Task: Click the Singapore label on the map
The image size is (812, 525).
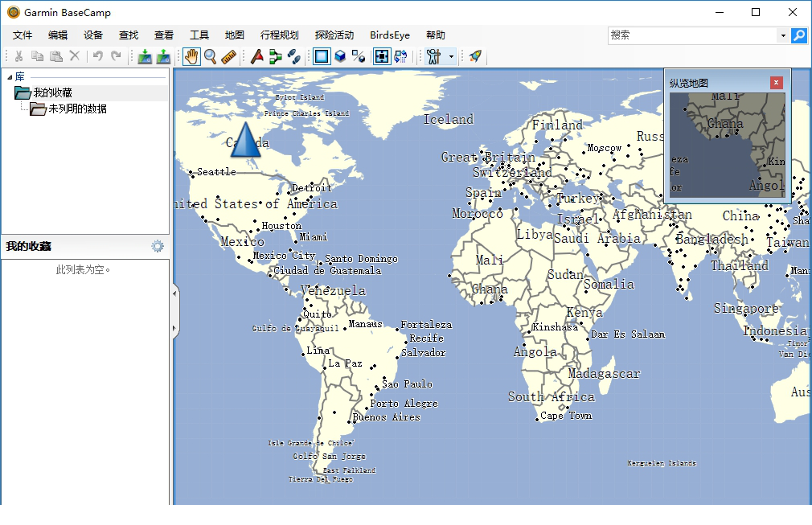Action: click(746, 309)
